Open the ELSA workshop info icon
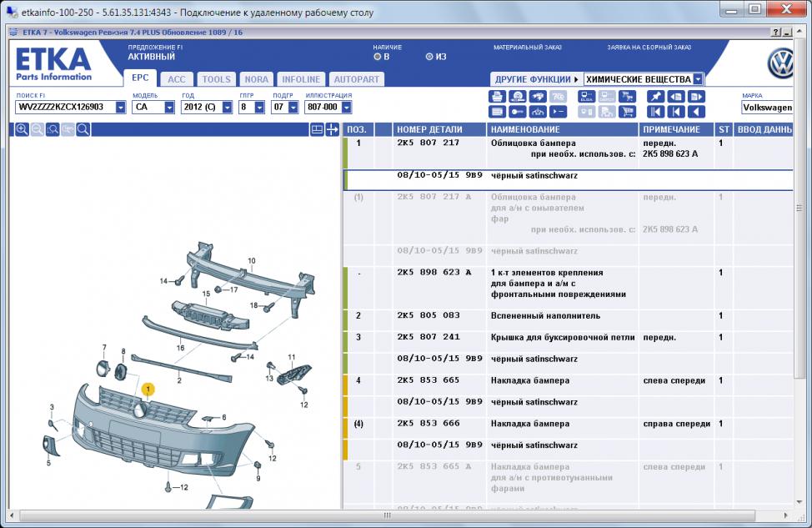 click(586, 97)
